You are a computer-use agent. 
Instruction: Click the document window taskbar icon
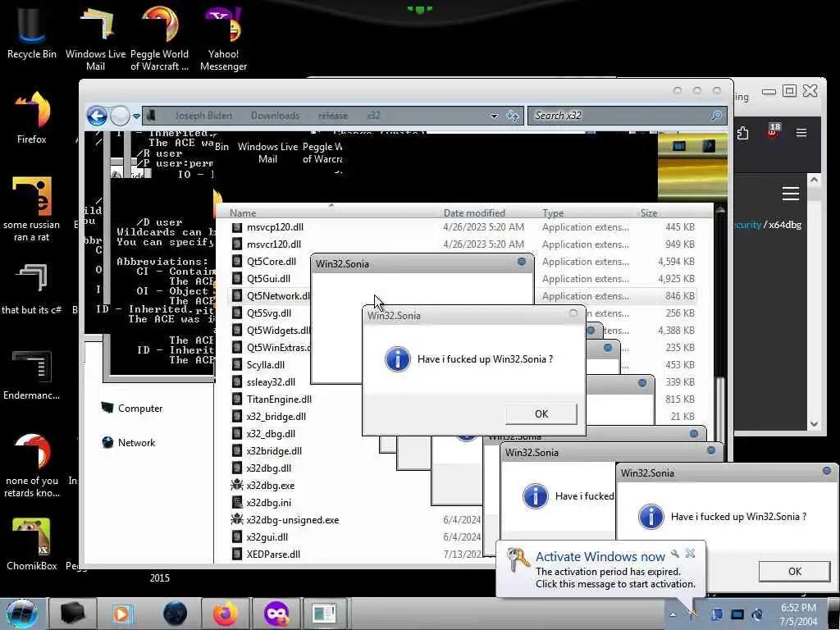(x=323, y=614)
